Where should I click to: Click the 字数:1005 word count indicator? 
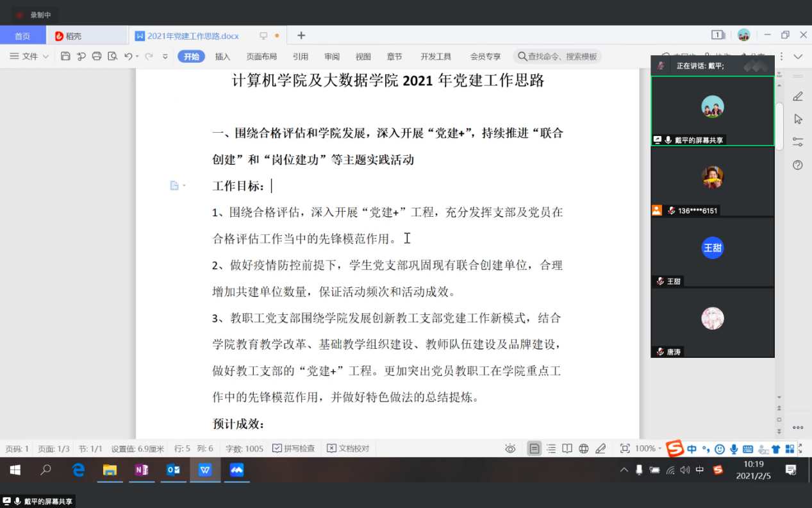point(244,448)
